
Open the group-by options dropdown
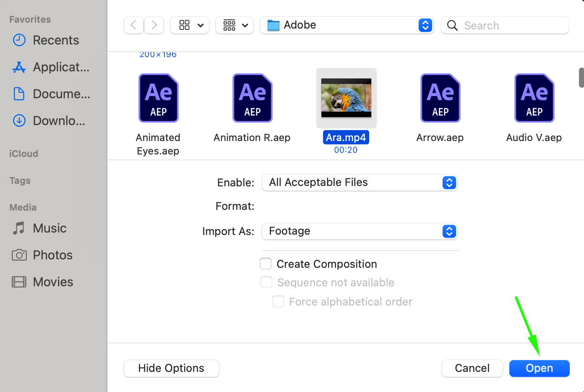[x=235, y=25]
